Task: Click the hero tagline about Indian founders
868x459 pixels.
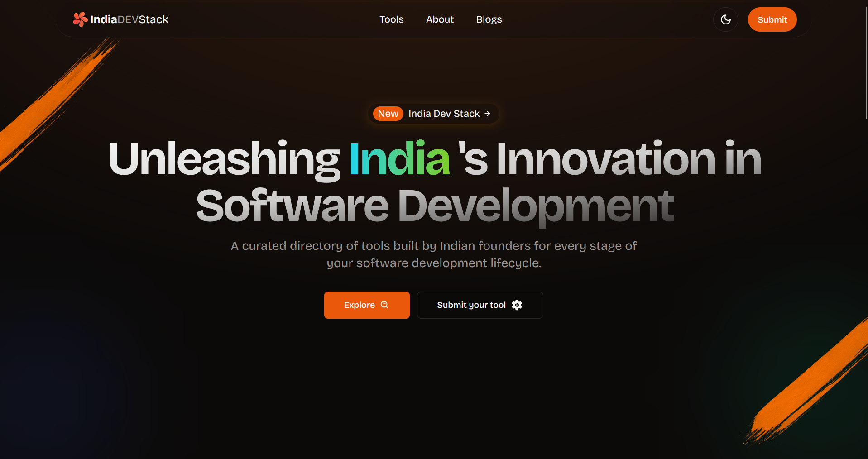Action: coord(433,254)
